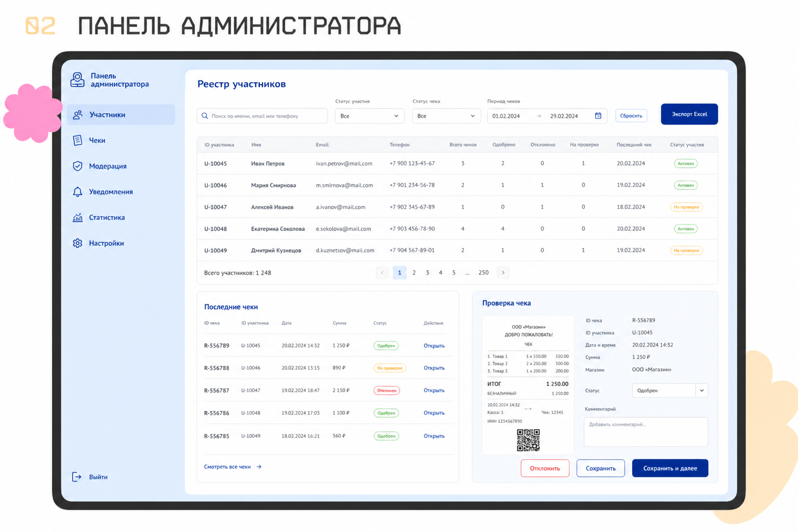The height and width of the screenshot is (532, 798).
Task: Click the search magnifier icon
Action: 205,116
